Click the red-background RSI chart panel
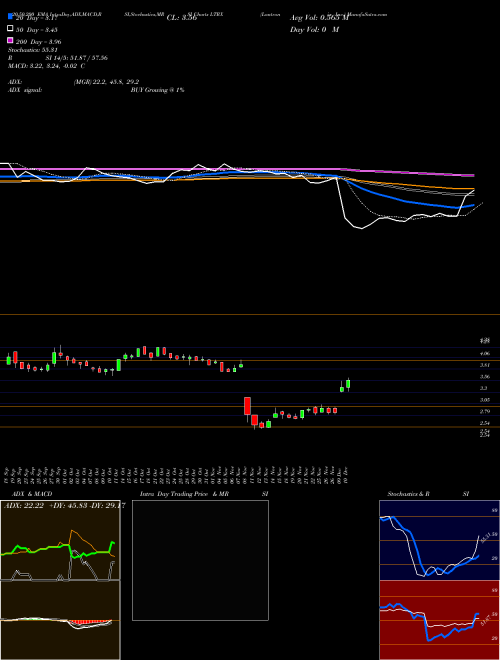500x660 pixels. (439, 620)
